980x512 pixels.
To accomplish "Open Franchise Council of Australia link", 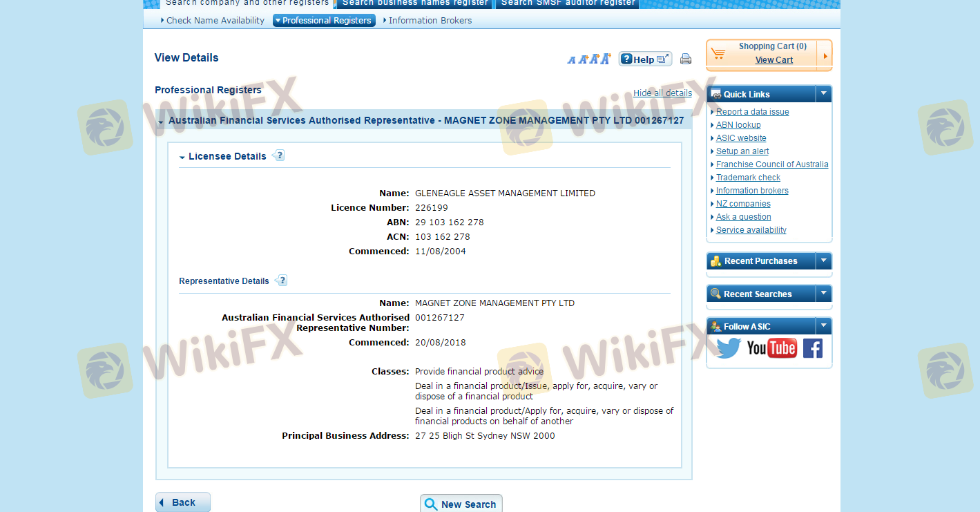I will 772,164.
